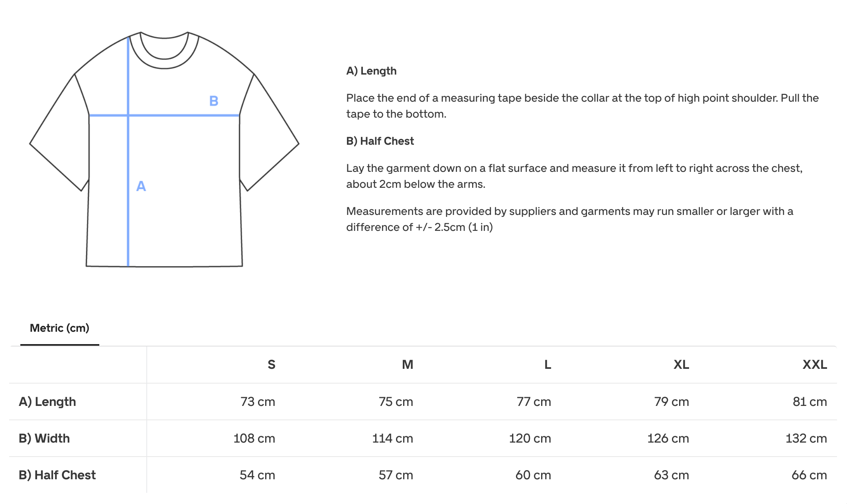Click the 66 cm half chest cell
Viewport: 847px width, 504px height.
[809, 475]
